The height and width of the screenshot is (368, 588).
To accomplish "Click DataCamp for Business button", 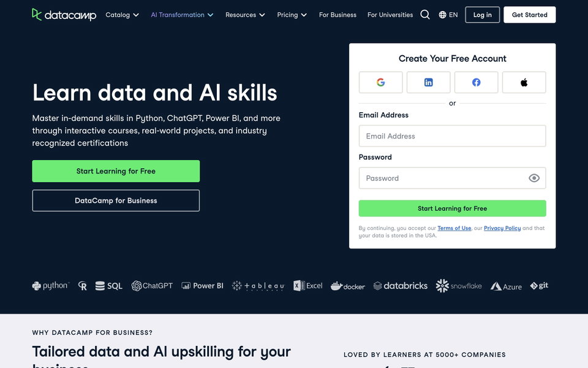I will (x=116, y=201).
